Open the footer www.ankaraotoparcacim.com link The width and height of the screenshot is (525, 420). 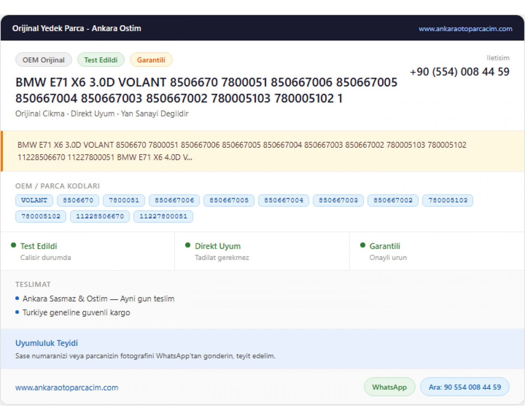[67, 388]
